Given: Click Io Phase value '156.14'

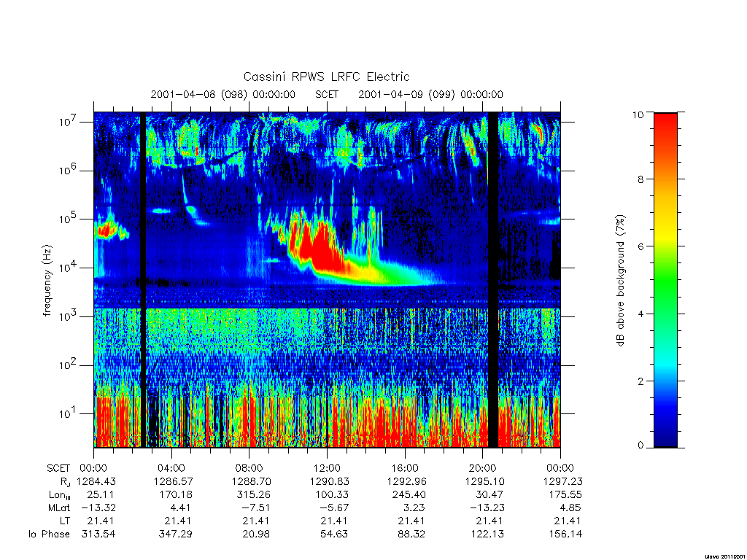Looking at the screenshot, I should tap(565, 534).
